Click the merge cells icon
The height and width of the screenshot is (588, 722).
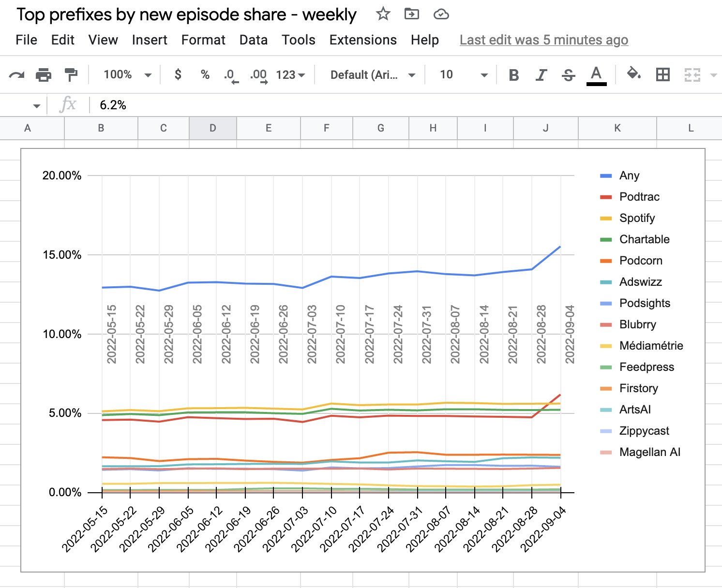tap(692, 74)
